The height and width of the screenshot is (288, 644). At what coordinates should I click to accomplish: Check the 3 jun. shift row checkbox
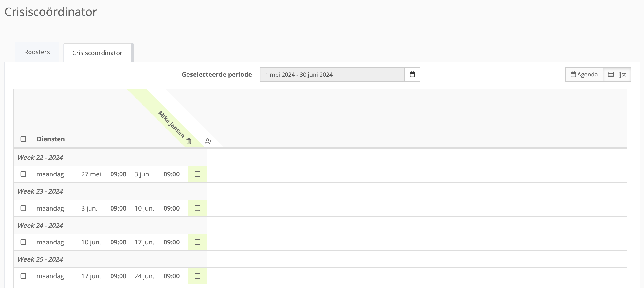click(x=23, y=208)
